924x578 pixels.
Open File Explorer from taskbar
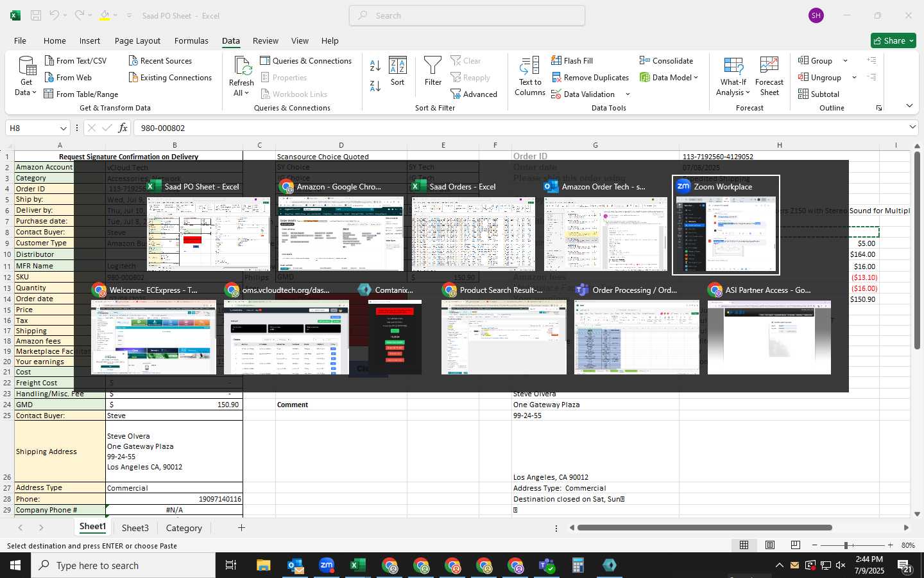click(x=264, y=565)
